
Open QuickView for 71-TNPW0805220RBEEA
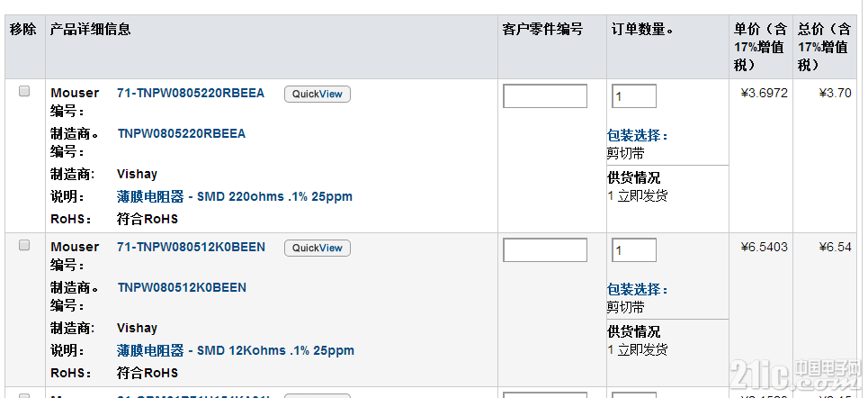318,94
